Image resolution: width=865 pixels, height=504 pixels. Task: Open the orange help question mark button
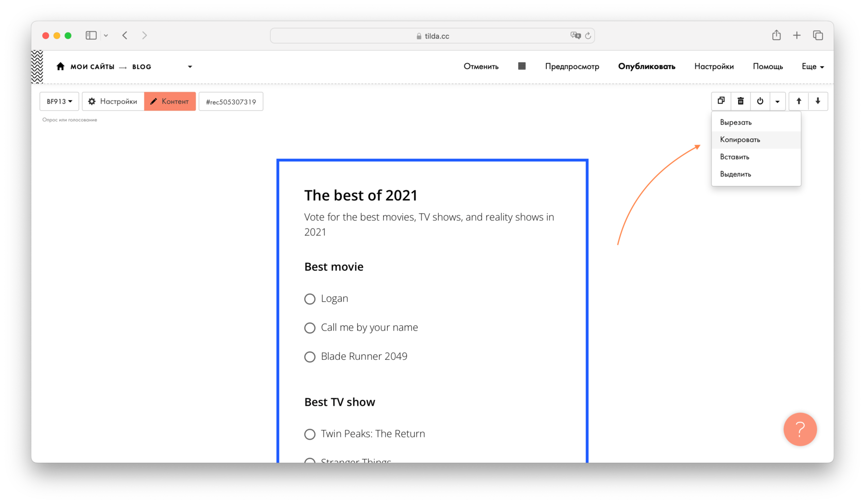point(800,429)
